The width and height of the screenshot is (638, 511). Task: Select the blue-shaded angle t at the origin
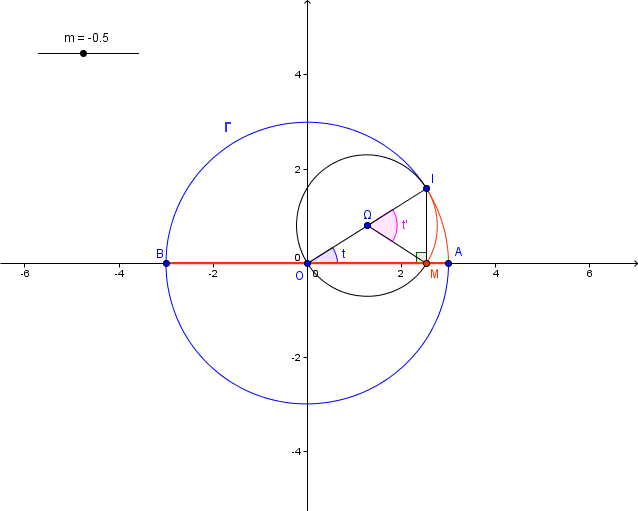(327, 256)
